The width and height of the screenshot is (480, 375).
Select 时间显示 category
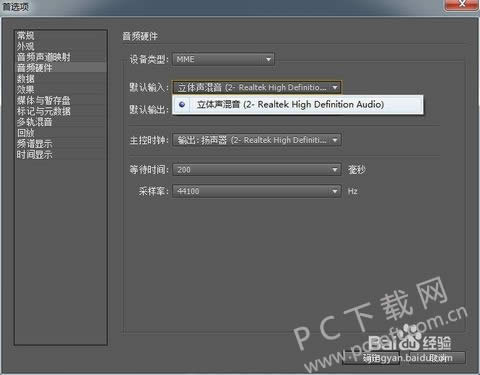(x=60, y=154)
